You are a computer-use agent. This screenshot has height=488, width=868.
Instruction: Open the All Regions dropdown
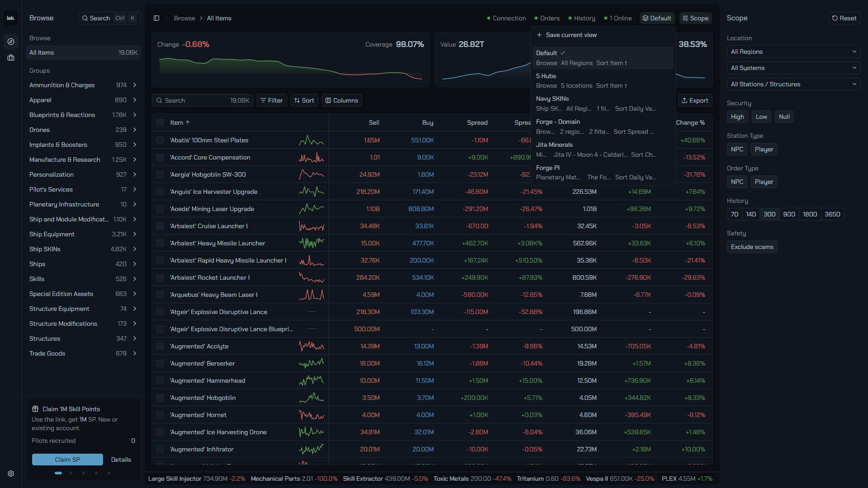(793, 52)
